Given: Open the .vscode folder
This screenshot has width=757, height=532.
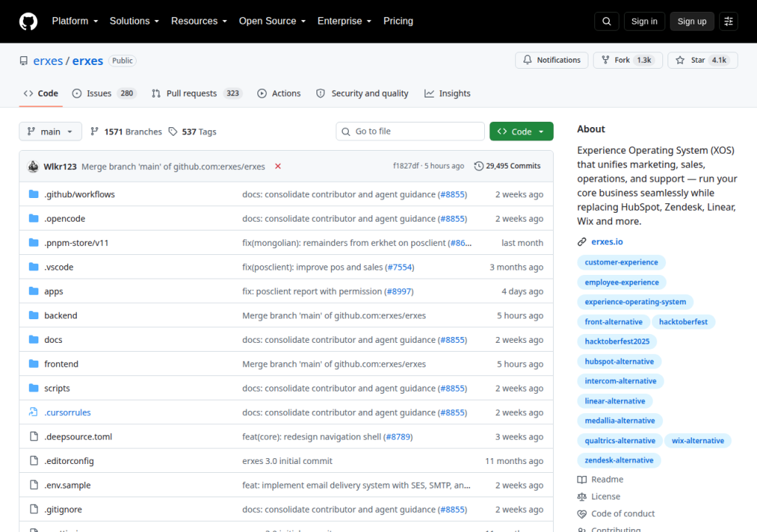Looking at the screenshot, I should click(59, 267).
